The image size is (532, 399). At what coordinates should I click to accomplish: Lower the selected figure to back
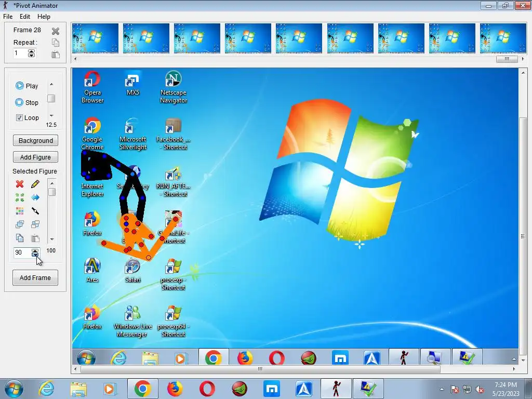coord(35,224)
